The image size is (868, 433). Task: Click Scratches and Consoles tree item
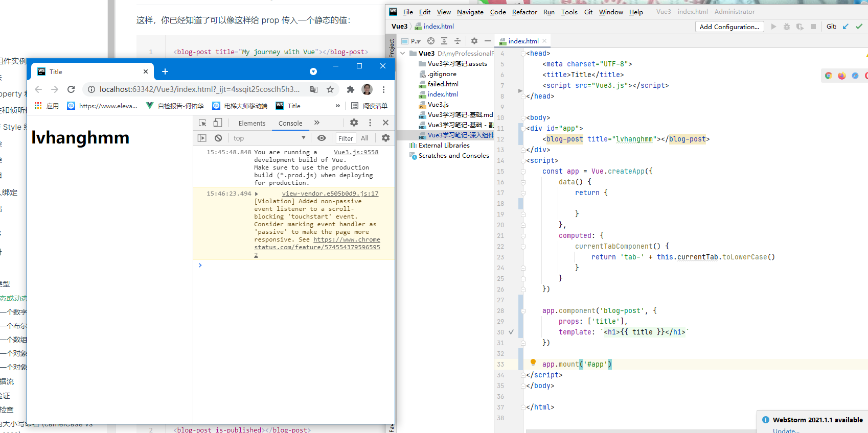point(453,155)
